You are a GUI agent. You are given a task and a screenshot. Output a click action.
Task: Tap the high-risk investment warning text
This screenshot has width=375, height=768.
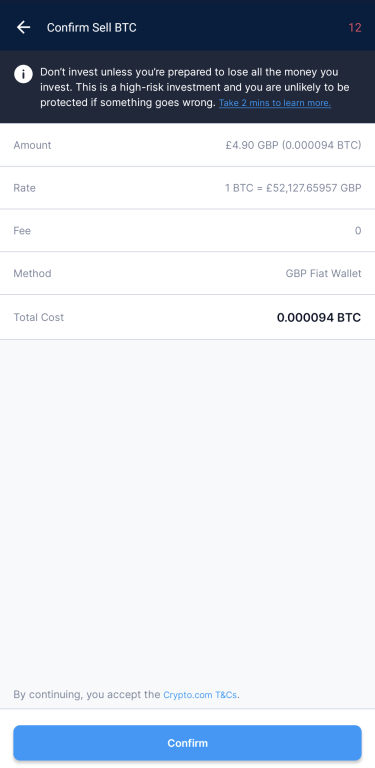[194, 87]
